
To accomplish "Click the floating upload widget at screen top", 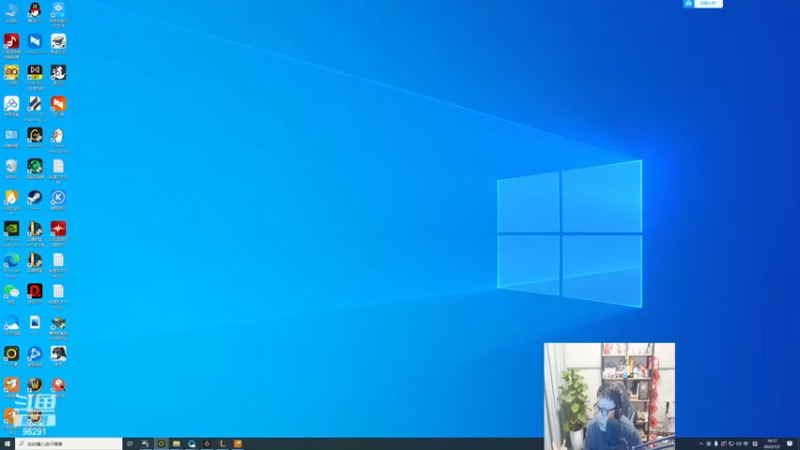I will click(703, 3).
